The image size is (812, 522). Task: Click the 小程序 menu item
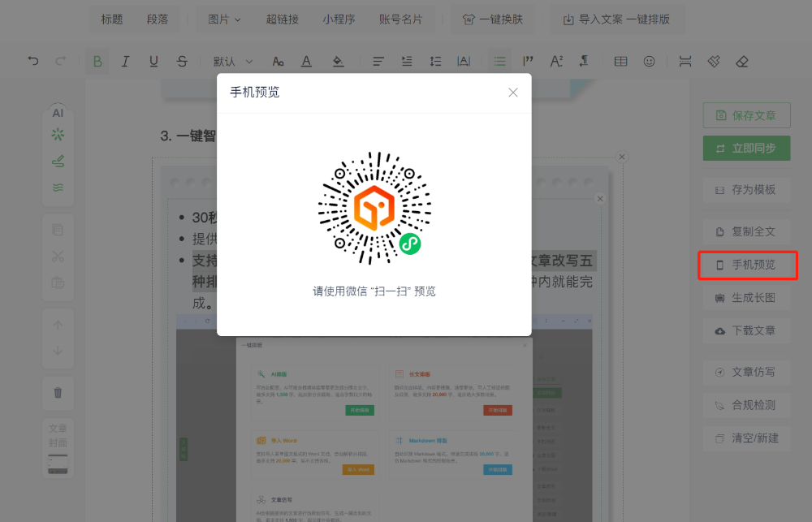click(x=339, y=19)
